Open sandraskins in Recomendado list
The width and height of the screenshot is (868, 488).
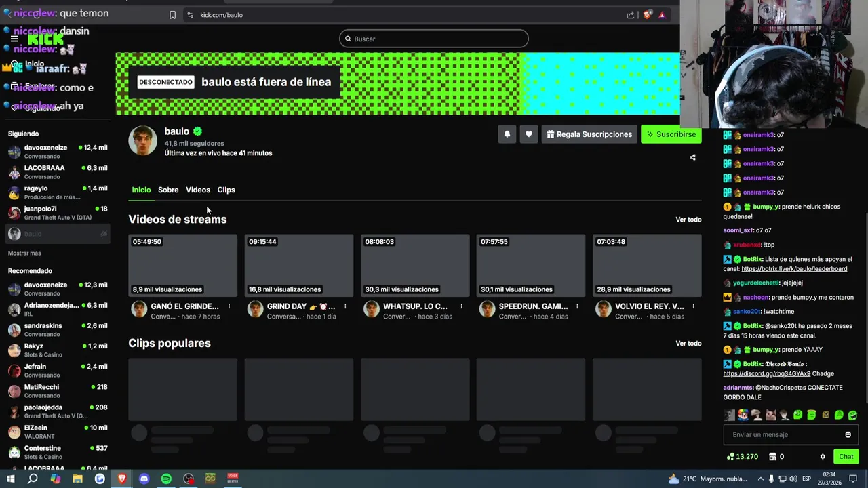(58, 330)
